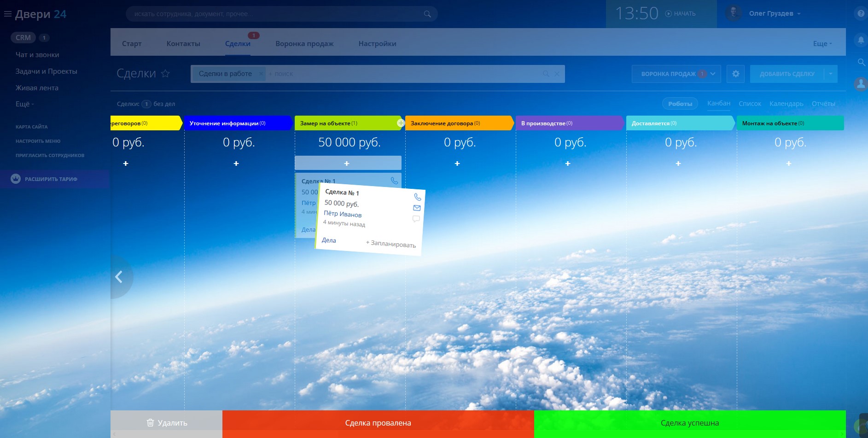Open CRM in the left sidebar
The width and height of the screenshot is (868, 438).
tap(23, 38)
